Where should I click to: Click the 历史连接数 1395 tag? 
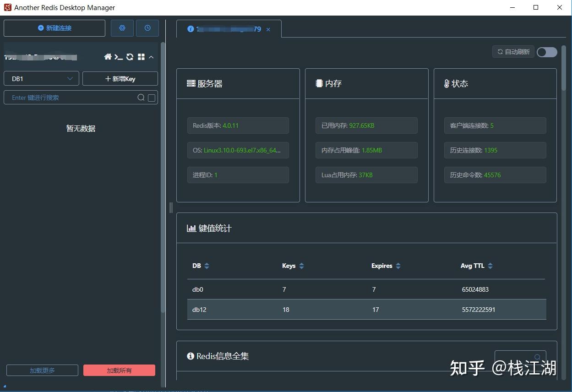coord(495,150)
